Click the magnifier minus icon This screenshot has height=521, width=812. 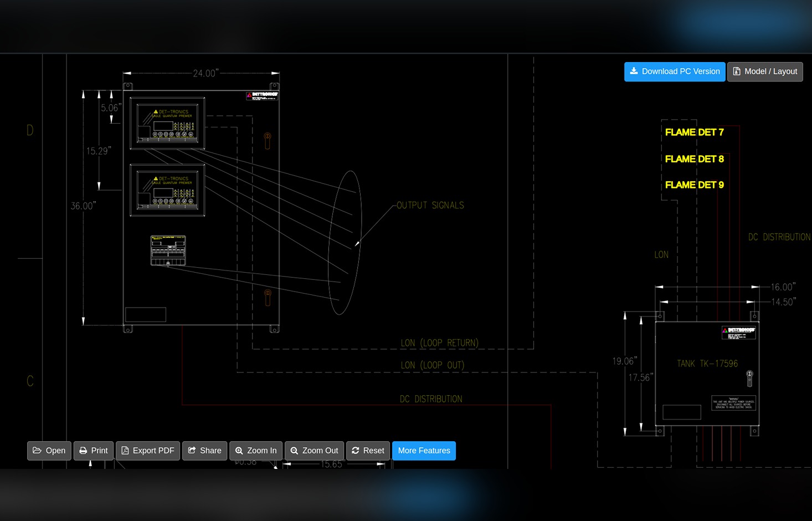294,451
